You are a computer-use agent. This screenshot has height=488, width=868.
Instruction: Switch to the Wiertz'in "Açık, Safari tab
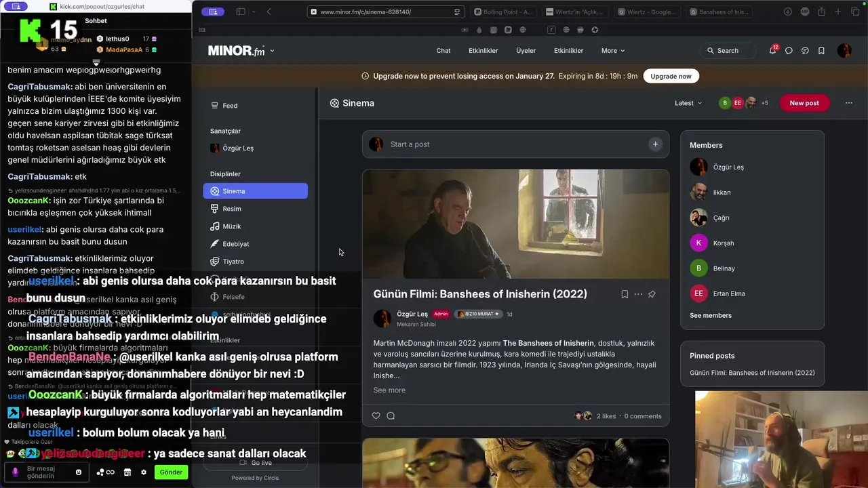click(574, 12)
